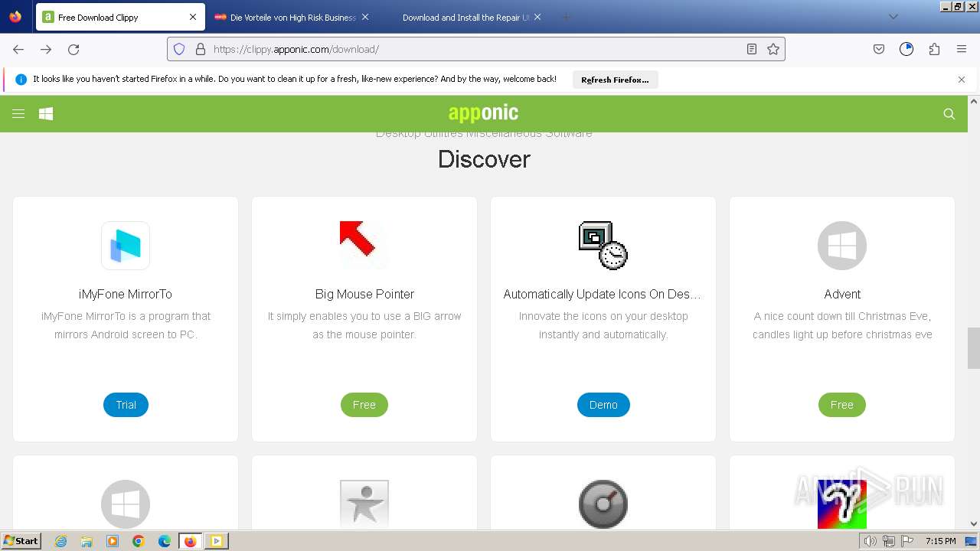Launch Google Chrome from the taskbar
980x551 pixels.
tap(139, 541)
